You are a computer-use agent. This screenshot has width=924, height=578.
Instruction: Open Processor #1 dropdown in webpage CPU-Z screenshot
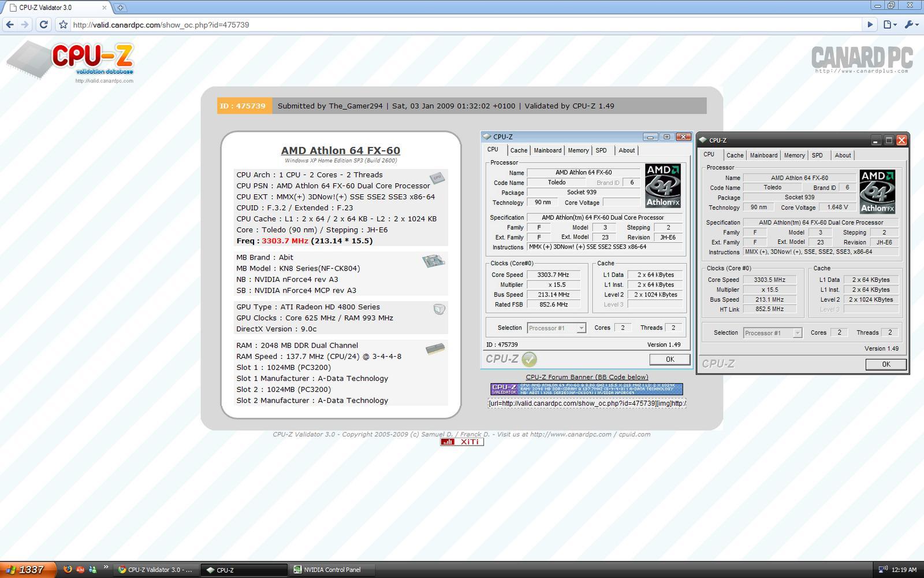(x=557, y=328)
